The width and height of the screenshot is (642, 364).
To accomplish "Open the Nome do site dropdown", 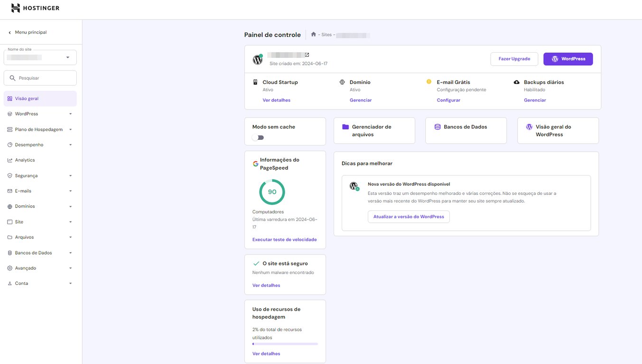I will 40,57.
